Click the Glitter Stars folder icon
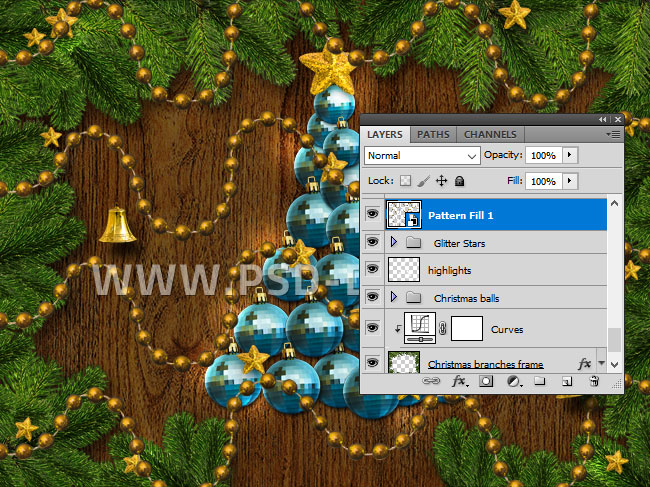Image resolution: width=650 pixels, height=487 pixels. 413,242
